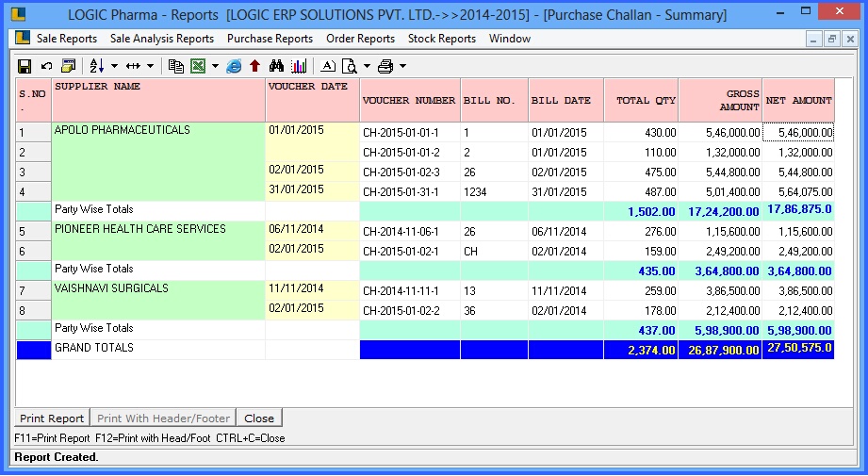Click the TOTAL QTY column header

[641, 100]
